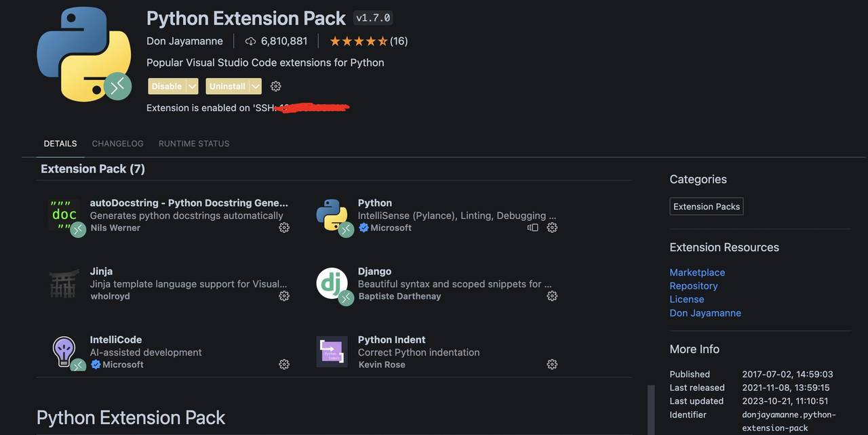Viewport: 868px width, 435px height.
Task: Open the Repository link
Action: [693, 286]
